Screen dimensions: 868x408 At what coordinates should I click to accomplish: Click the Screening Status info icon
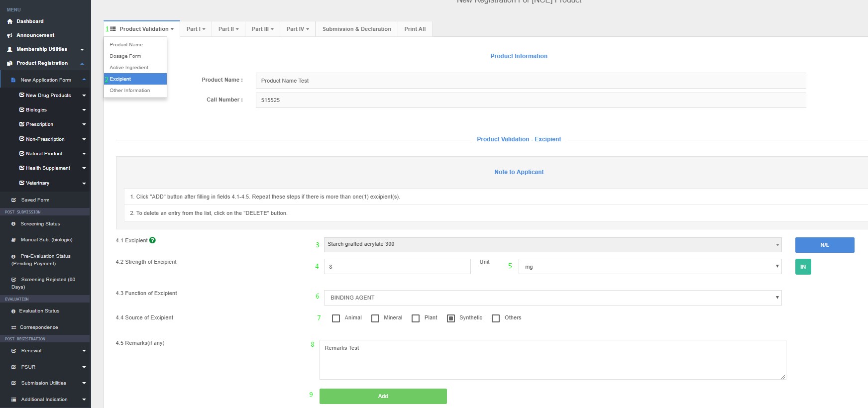(13, 224)
